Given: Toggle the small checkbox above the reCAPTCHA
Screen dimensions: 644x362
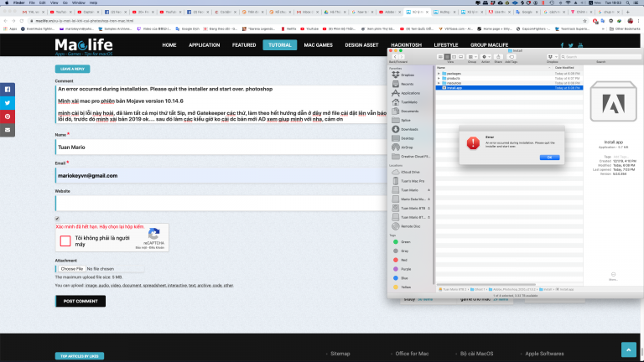Looking at the screenshot, I should (57, 219).
